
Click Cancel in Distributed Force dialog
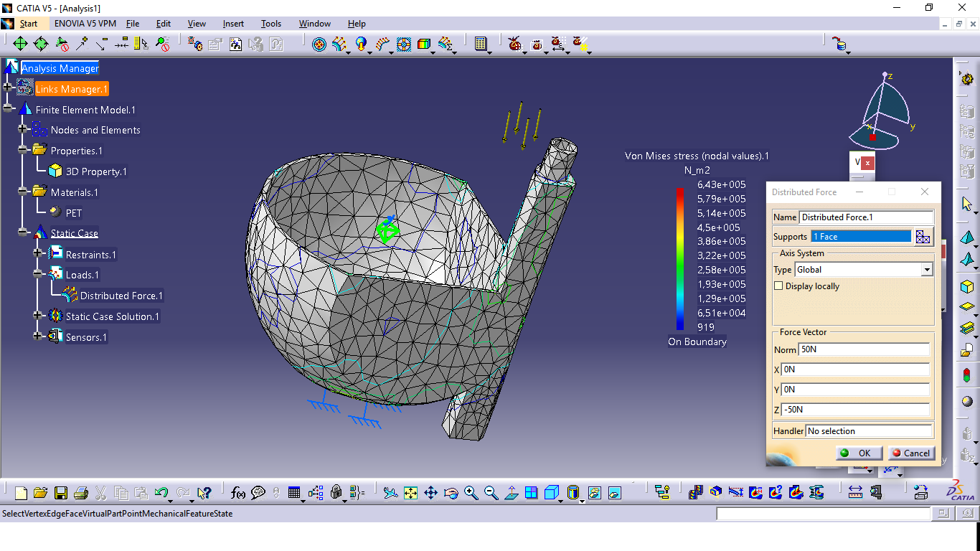point(910,453)
